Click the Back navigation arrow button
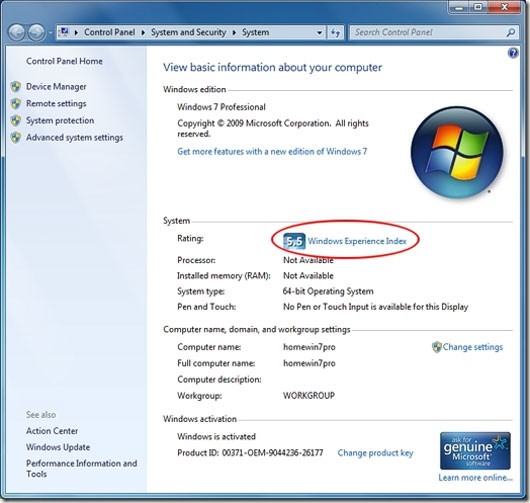Image resolution: width=530 pixels, height=503 pixels. point(16,32)
